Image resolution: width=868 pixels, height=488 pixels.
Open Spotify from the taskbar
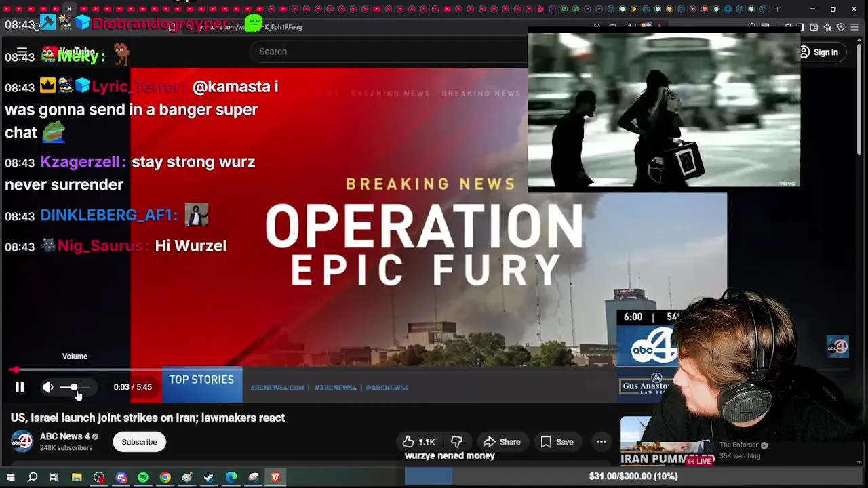point(143,477)
